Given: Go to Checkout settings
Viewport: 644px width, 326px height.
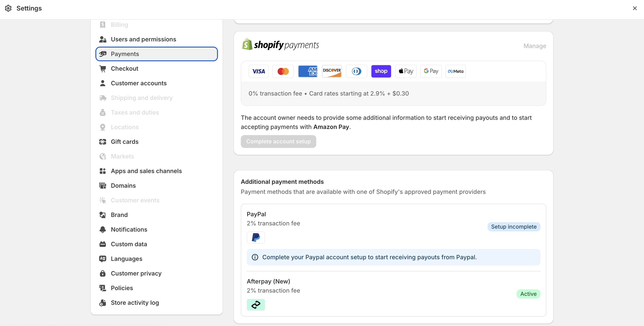Looking at the screenshot, I should click(124, 69).
